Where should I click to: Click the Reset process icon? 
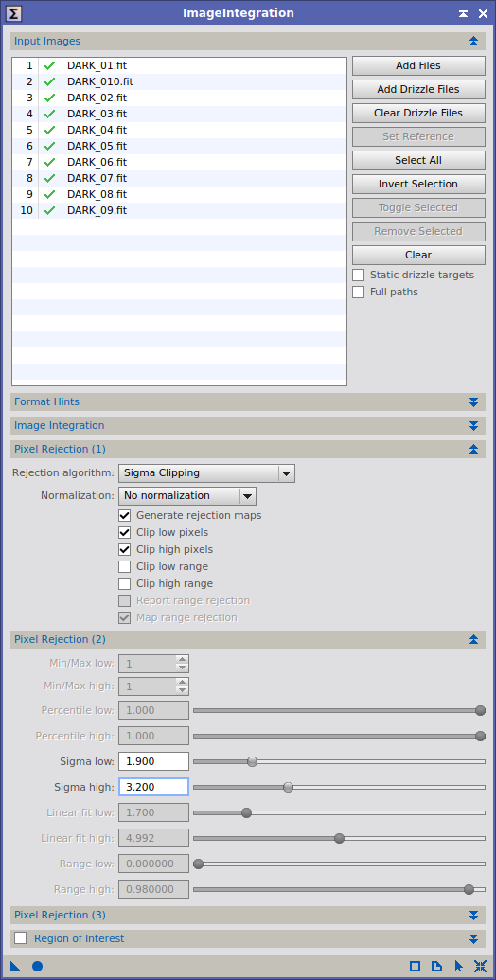[480, 966]
